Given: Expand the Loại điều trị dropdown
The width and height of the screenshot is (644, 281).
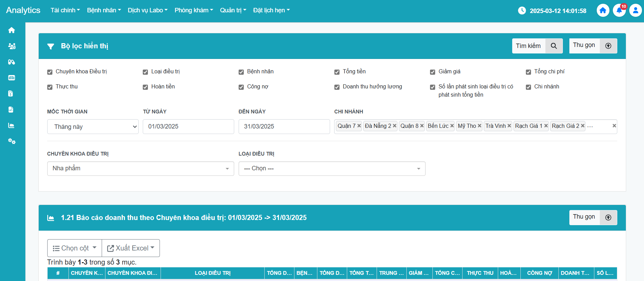Looking at the screenshot, I should point(332,169).
